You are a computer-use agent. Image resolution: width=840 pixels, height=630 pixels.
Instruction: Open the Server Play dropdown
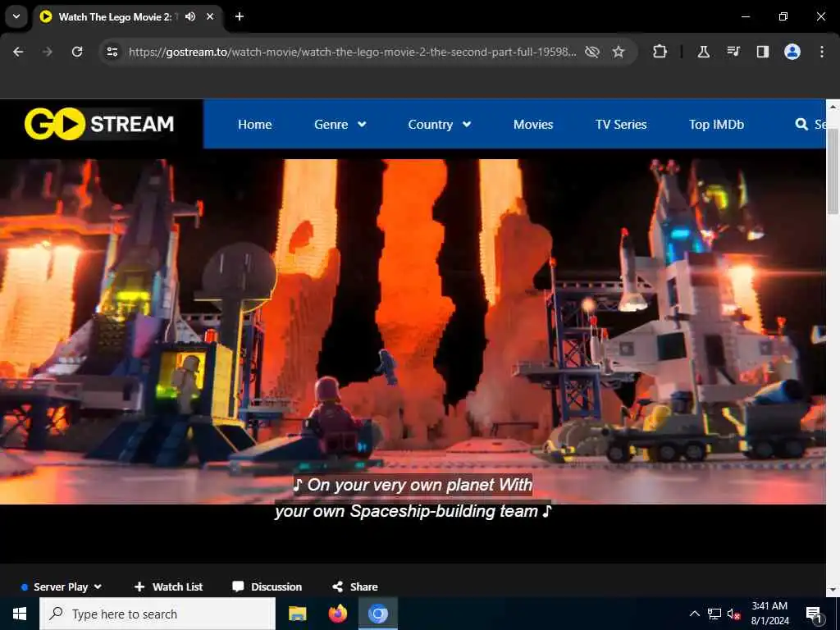pos(61,587)
